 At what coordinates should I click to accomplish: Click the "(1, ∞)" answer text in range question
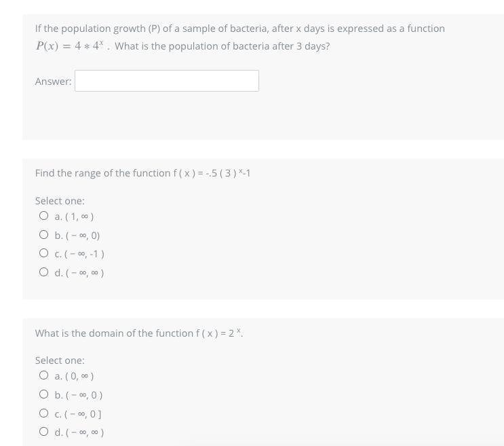pyautogui.click(x=79, y=217)
